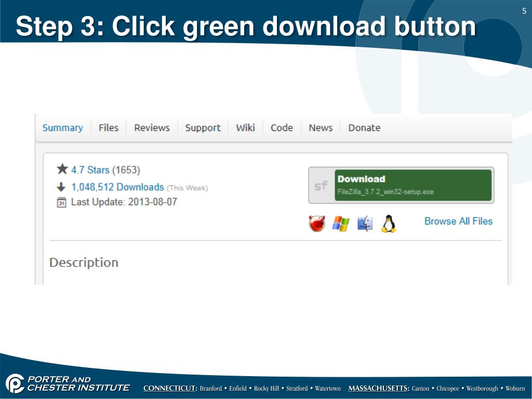Click the FileZilla_3.7.2_win32-setup.exe filename
Image resolution: width=532 pixels, height=399 pixels.
coord(385,192)
